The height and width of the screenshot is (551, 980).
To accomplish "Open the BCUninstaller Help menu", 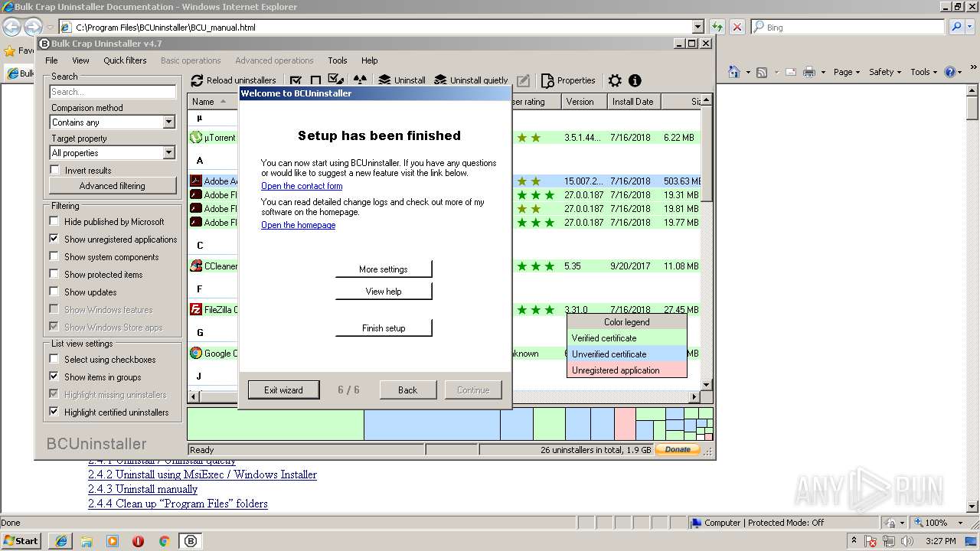I will click(x=369, y=60).
